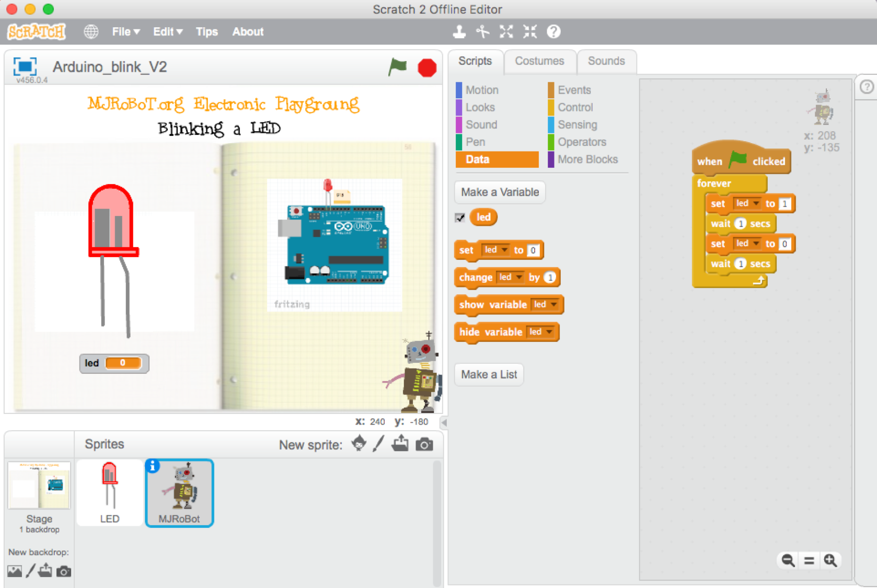
Task: Open MJRoBot sprite info button
Action: [x=153, y=466]
